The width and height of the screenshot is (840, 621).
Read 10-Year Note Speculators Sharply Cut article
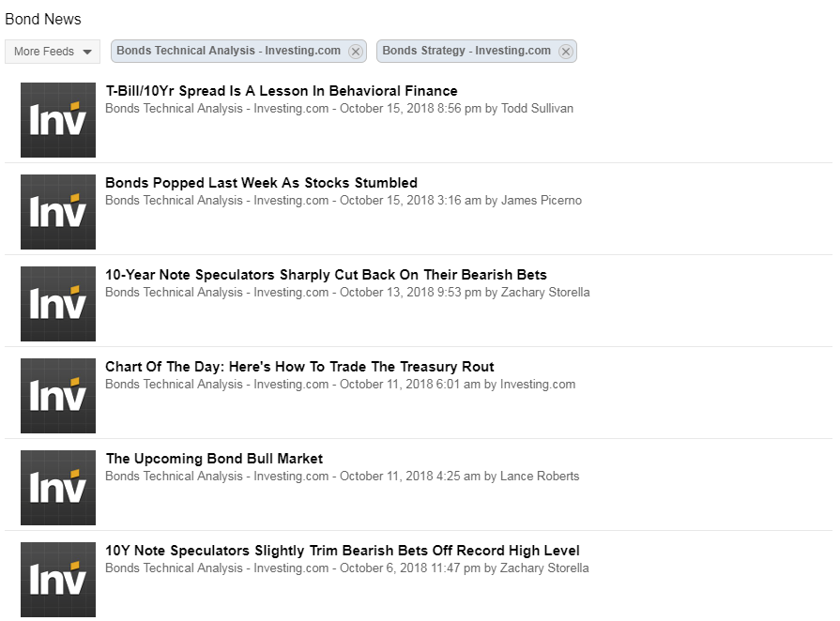tap(326, 275)
